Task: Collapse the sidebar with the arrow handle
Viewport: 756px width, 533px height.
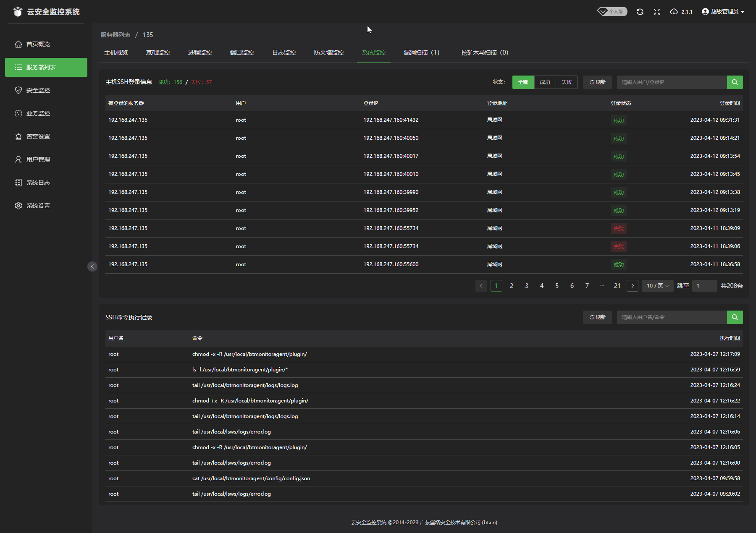Action: pos(92,266)
